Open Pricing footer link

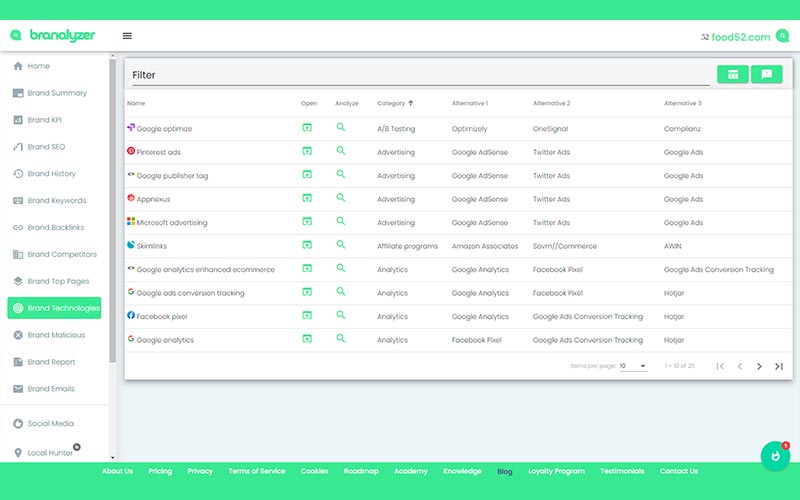coord(160,471)
